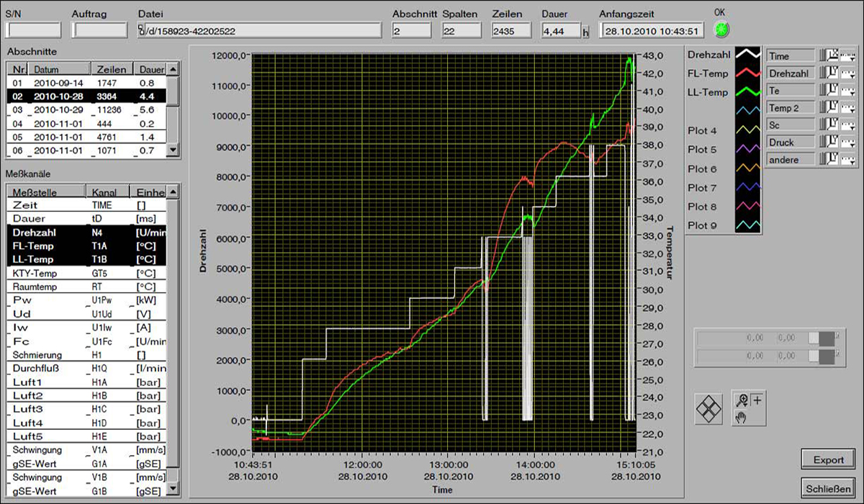Select section 05 with 4761 Zeilen

pyautogui.click(x=86, y=137)
